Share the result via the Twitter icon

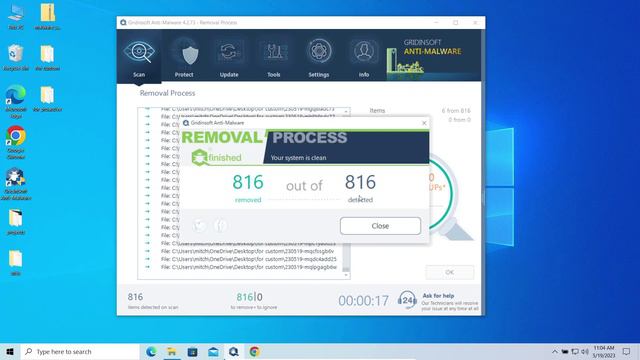point(200,225)
